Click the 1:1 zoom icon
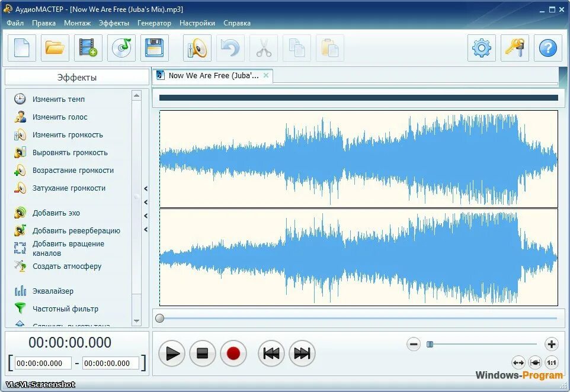This screenshot has width=570, height=392. click(x=552, y=362)
